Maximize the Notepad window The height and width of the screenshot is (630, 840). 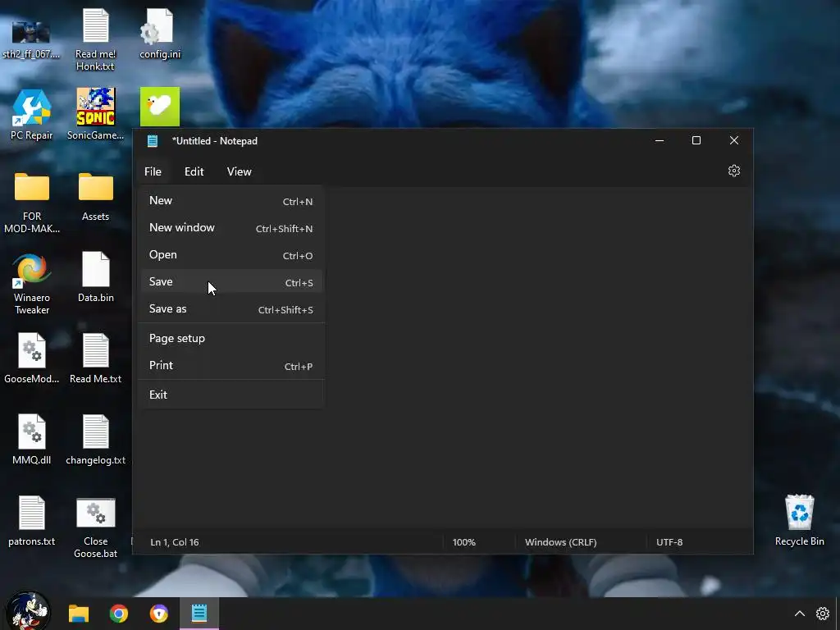[696, 140]
